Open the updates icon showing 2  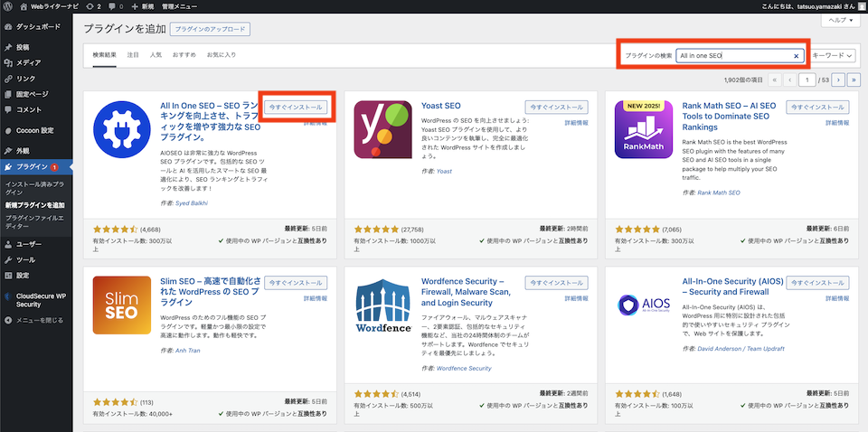pyautogui.click(x=93, y=6)
